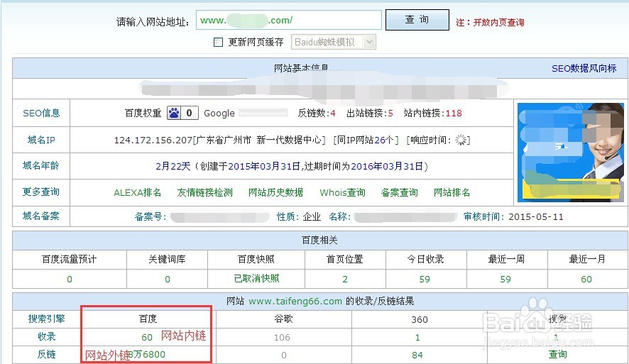
Task: Click the 已取消快照 link
Action: coord(256,279)
